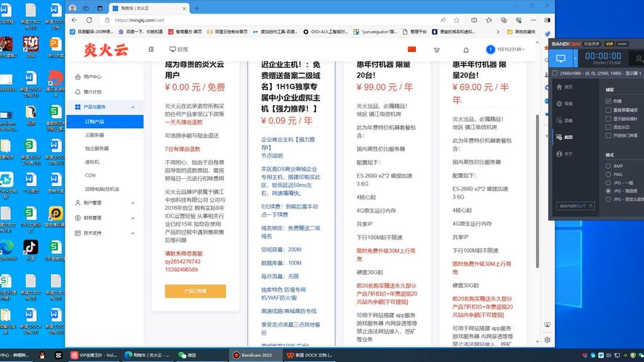Open Bandicam 录像 video settings
Viewport: 644px width, 362px height.
(x=565, y=121)
